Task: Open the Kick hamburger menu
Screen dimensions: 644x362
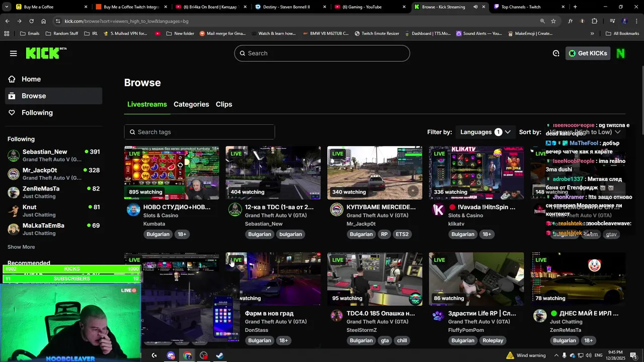Action: pyautogui.click(x=13, y=53)
